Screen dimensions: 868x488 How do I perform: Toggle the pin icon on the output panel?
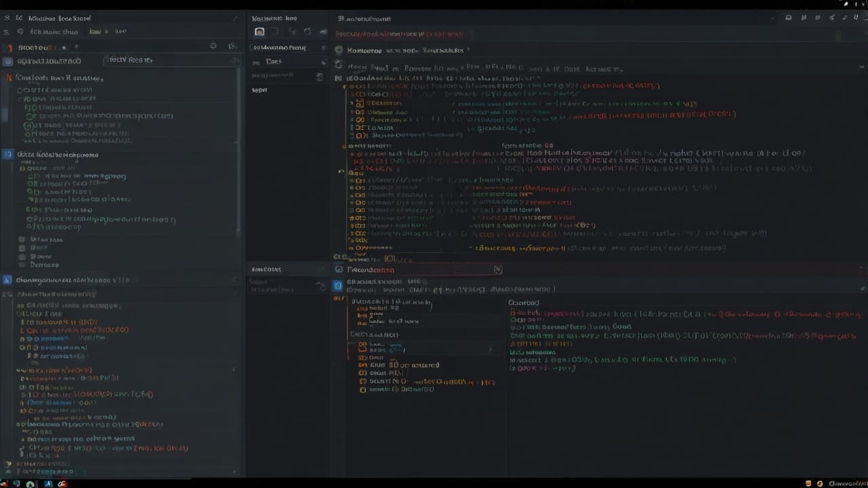coord(497,270)
